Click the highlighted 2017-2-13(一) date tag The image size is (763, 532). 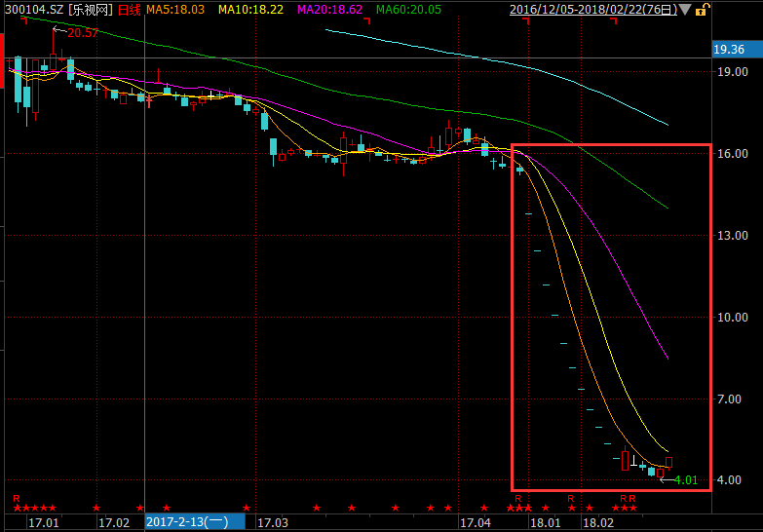coord(195,522)
